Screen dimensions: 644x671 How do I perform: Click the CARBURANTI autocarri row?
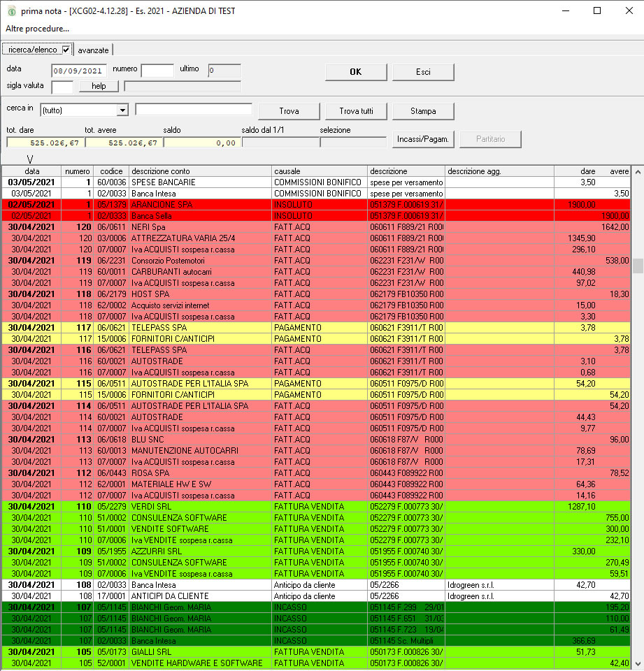click(x=316, y=272)
